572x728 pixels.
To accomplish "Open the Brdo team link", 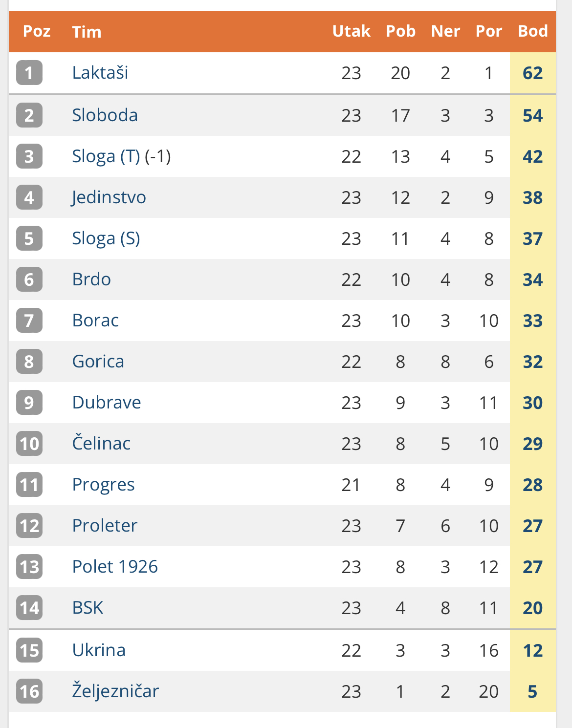I will [x=91, y=279].
